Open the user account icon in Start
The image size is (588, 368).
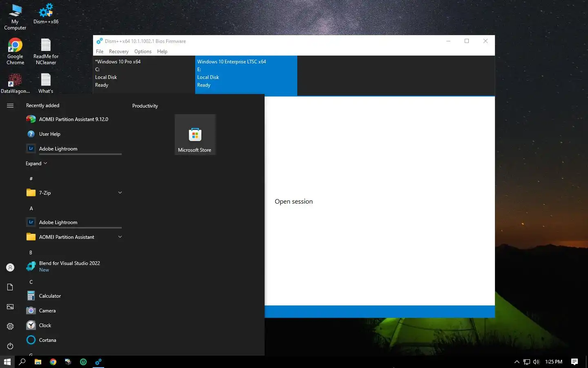pyautogui.click(x=10, y=267)
